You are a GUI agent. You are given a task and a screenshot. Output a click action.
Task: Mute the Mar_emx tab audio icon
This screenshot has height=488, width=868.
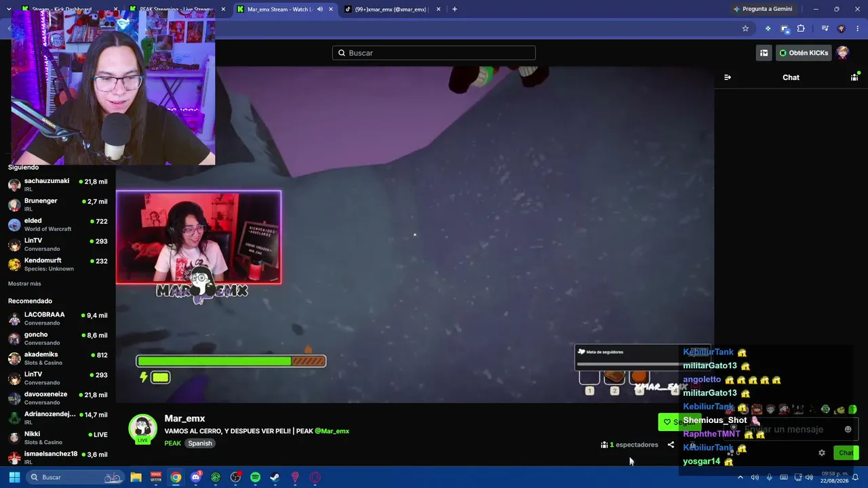(x=319, y=9)
